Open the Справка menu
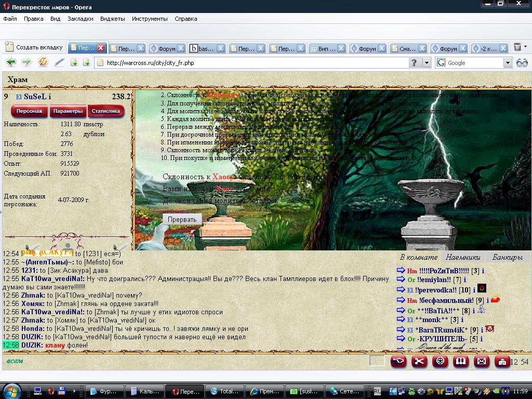The image size is (532, 399). (186, 19)
